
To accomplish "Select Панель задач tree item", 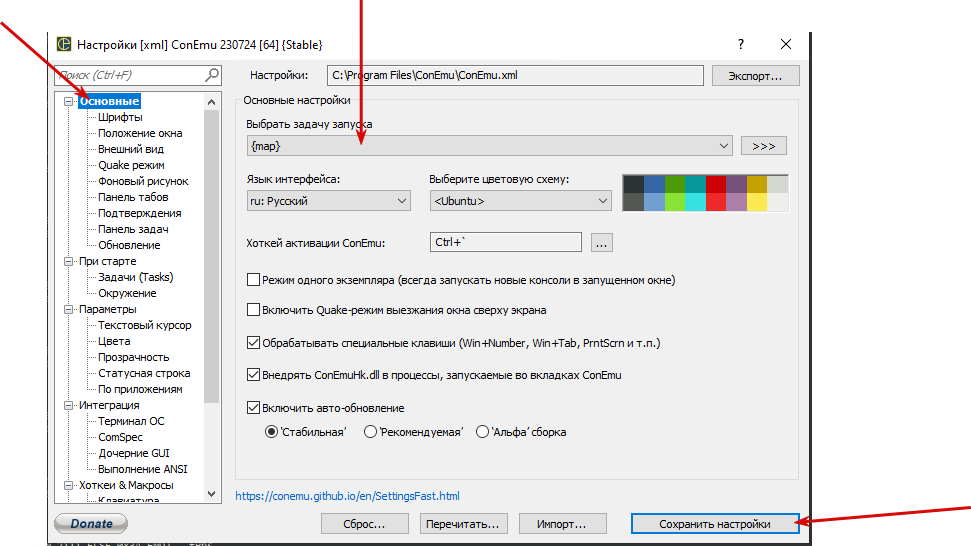I will coord(133,229).
